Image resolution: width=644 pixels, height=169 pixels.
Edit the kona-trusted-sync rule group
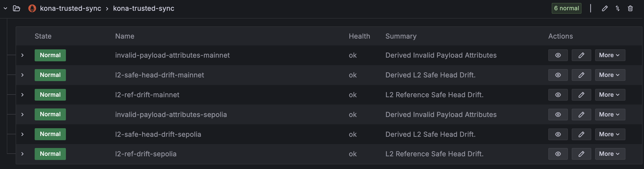(604, 9)
